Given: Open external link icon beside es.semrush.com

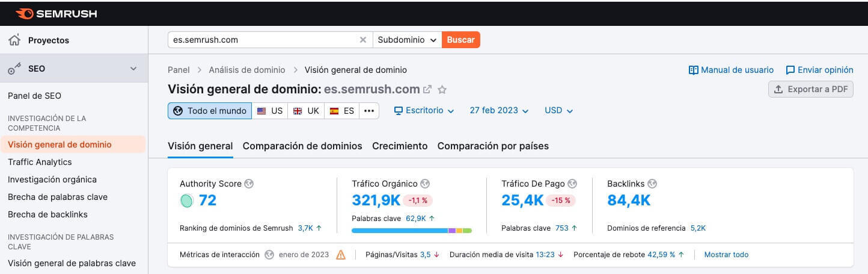Looking at the screenshot, I should (427, 90).
